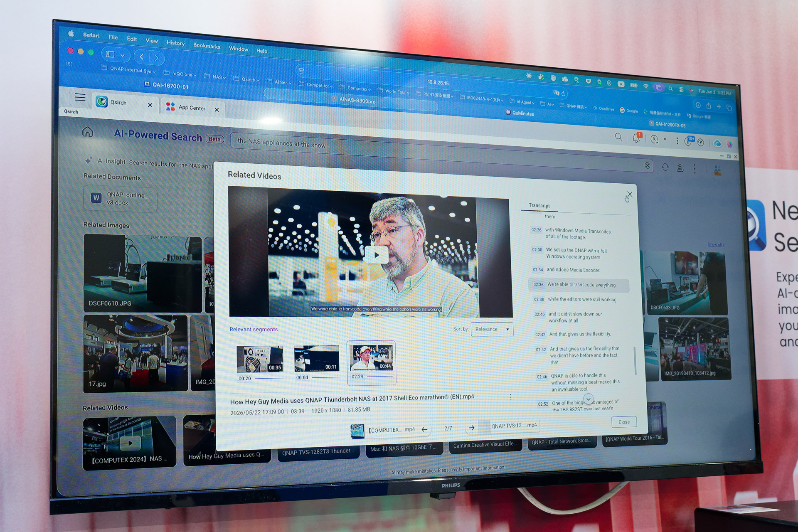Jump to transcript line at 02:30
Image resolution: width=798 pixels, height=532 pixels.
569,253
